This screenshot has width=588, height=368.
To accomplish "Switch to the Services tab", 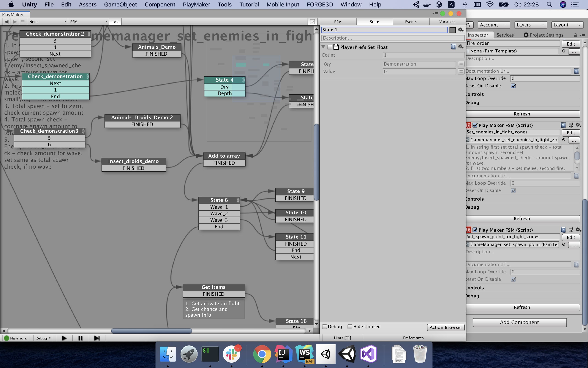I will 505,35.
